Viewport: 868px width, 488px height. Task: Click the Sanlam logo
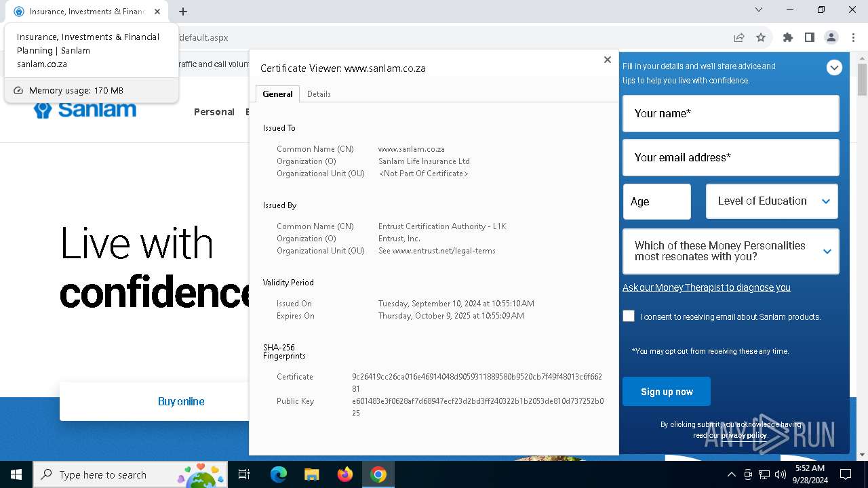(x=85, y=110)
